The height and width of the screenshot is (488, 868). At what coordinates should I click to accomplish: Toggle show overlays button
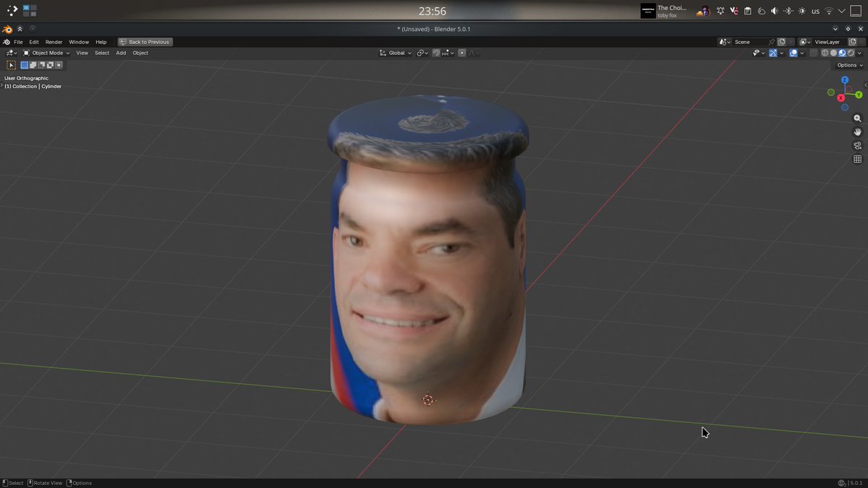click(x=793, y=53)
